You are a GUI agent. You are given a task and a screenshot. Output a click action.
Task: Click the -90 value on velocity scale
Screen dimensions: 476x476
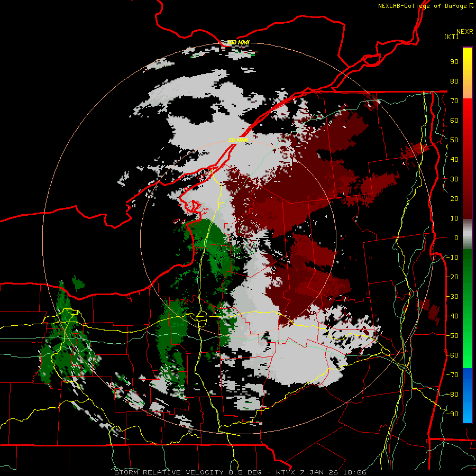[452, 414]
